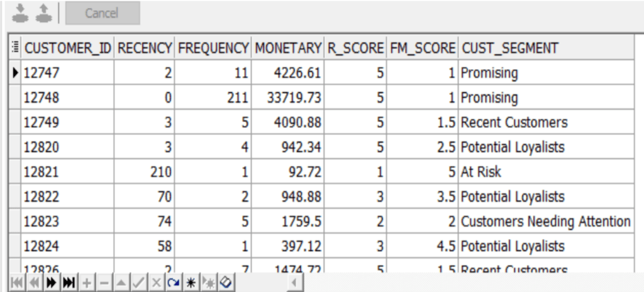Click Potential Loyalists cell in row 12822

click(547, 196)
